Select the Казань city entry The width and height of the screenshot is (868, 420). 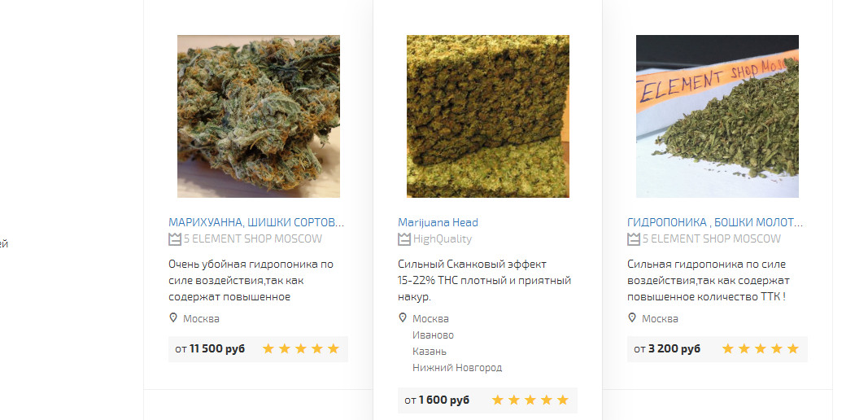click(x=430, y=352)
